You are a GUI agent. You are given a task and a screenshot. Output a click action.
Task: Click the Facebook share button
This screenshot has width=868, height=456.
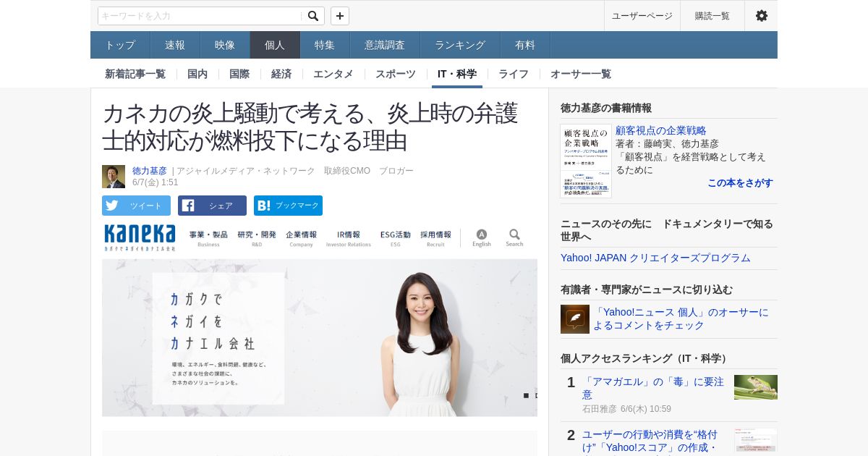pyautogui.click(x=212, y=206)
